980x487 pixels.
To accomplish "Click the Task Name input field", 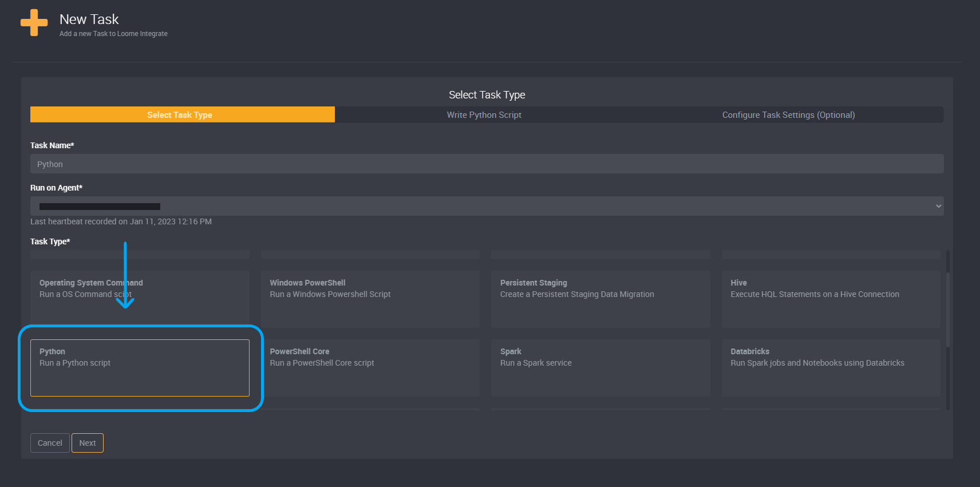I will 487,164.
